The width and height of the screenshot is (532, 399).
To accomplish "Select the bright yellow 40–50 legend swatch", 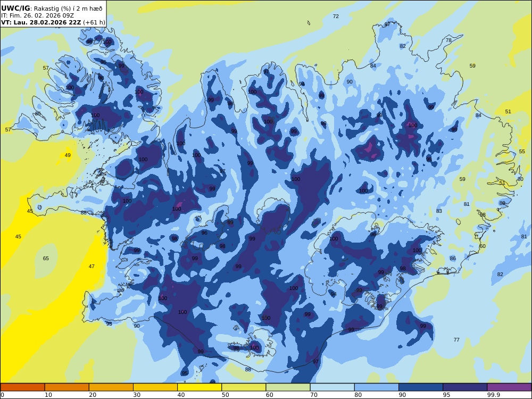I will 199,387.
